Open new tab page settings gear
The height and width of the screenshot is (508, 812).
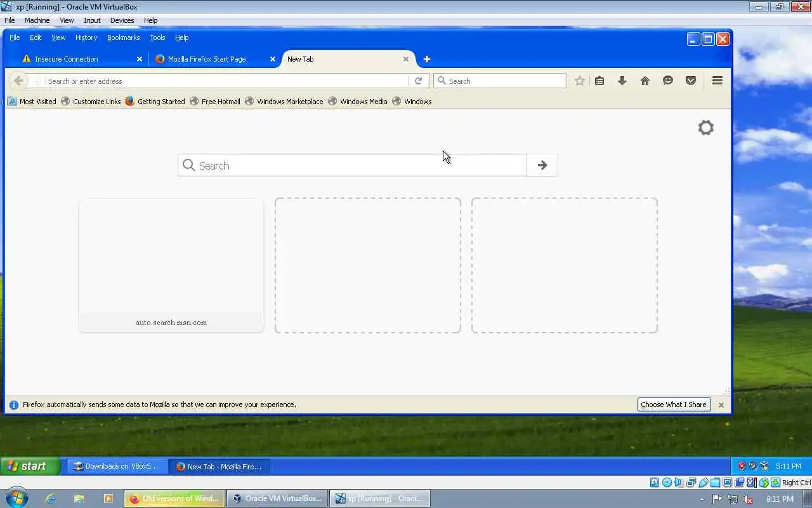pos(706,128)
